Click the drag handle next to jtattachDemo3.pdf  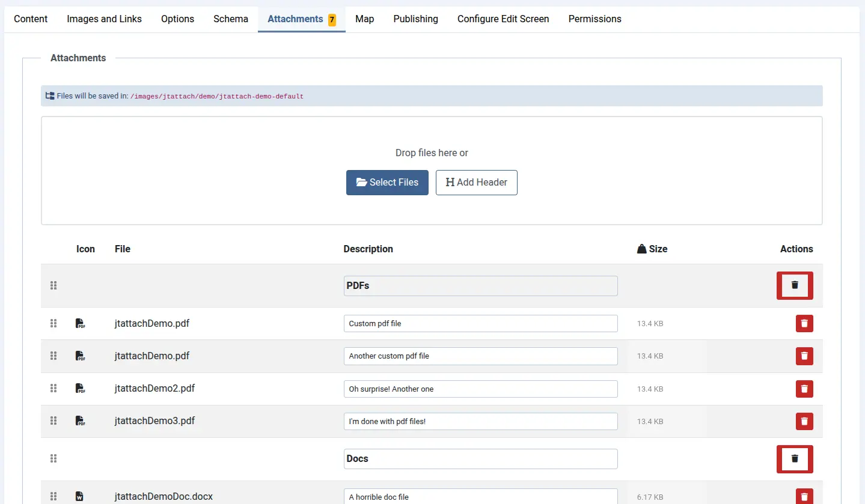point(53,421)
